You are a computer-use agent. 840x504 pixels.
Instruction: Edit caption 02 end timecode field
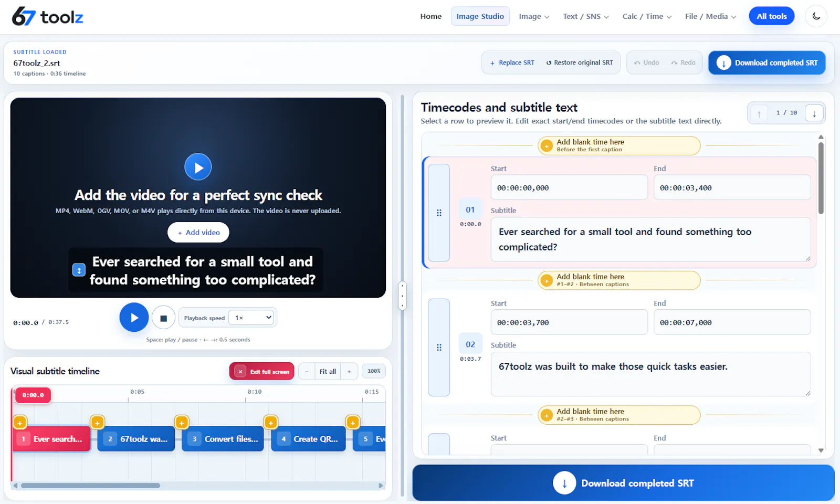click(x=732, y=322)
